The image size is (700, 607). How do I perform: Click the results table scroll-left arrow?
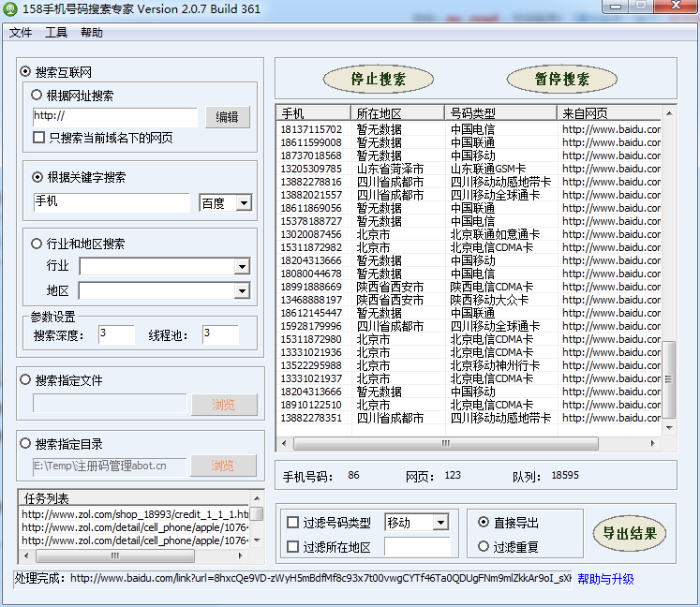tap(284, 443)
